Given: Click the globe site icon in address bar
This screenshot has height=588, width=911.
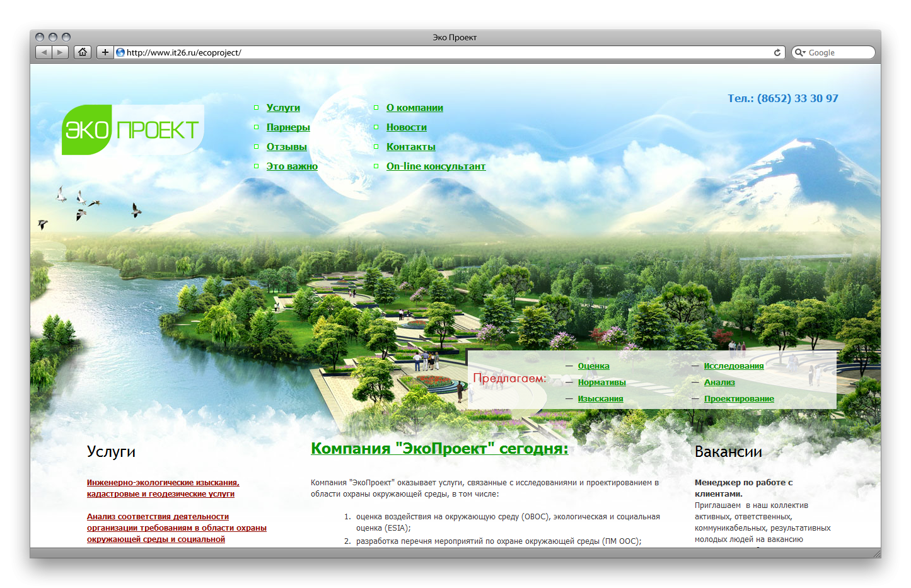Looking at the screenshot, I should coord(120,52).
